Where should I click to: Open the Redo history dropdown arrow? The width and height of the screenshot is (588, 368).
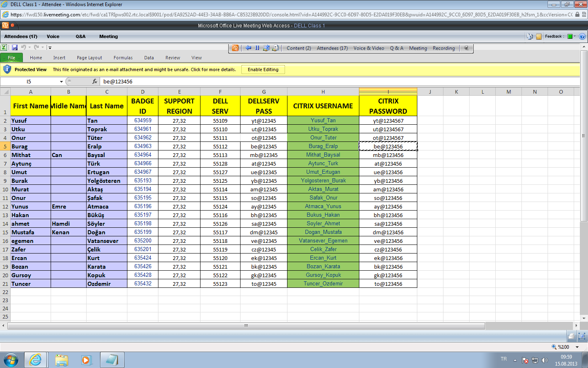point(42,47)
